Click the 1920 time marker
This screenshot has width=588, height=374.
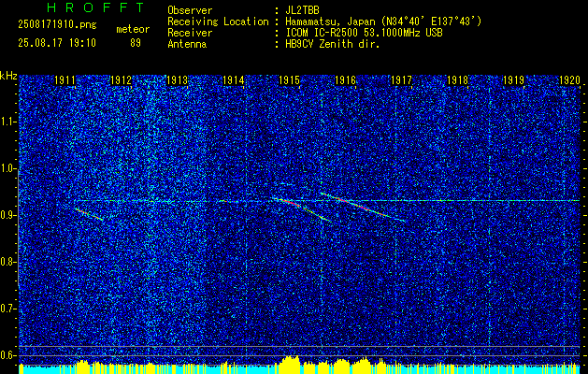click(x=569, y=79)
